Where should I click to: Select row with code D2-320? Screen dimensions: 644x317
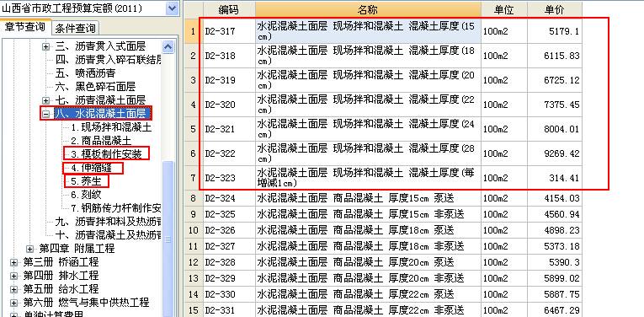pyautogui.click(x=383, y=105)
